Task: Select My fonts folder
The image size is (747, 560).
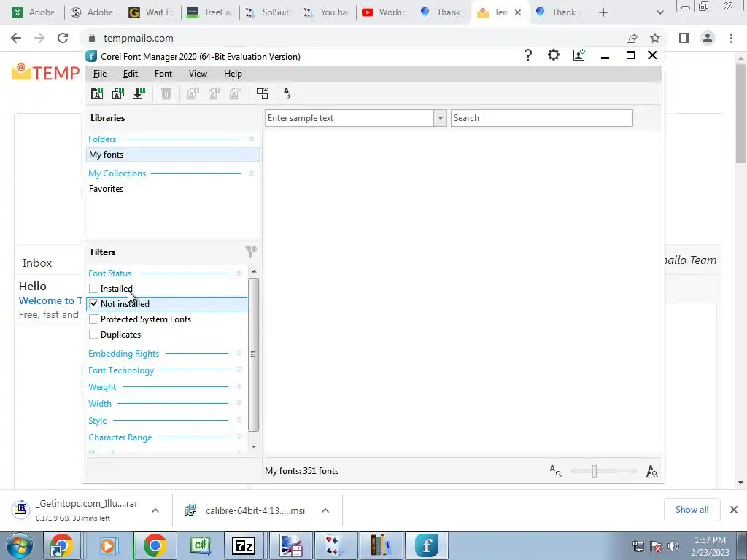Action: (172, 155)
